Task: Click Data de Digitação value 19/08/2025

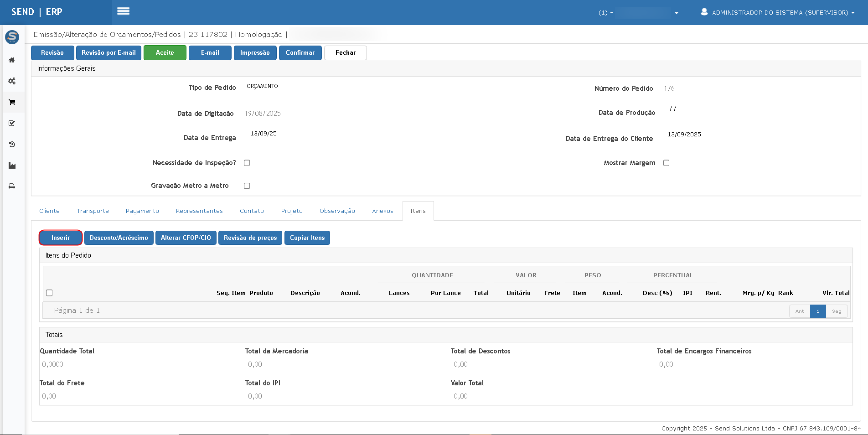Action: (263, 114)
